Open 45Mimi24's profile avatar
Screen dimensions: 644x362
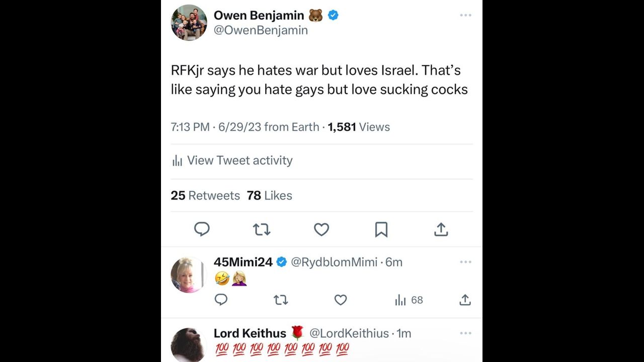189,275
